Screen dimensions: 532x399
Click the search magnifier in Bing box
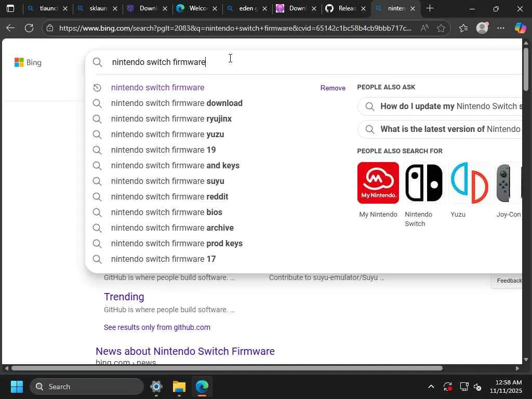[97, 62]
